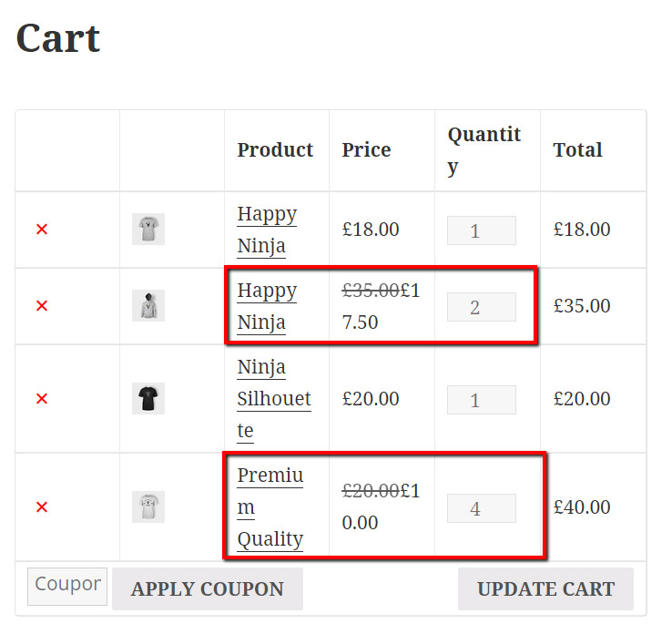Focus the Coupon code input field
The height and width of the screenshot is (624, 672).
[x=67, y=587]
